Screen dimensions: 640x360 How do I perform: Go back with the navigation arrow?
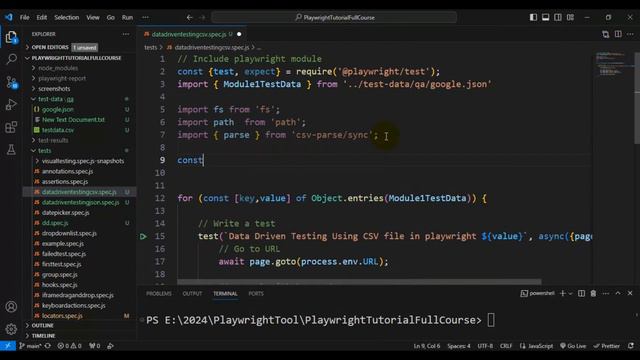tap(189, 18)
